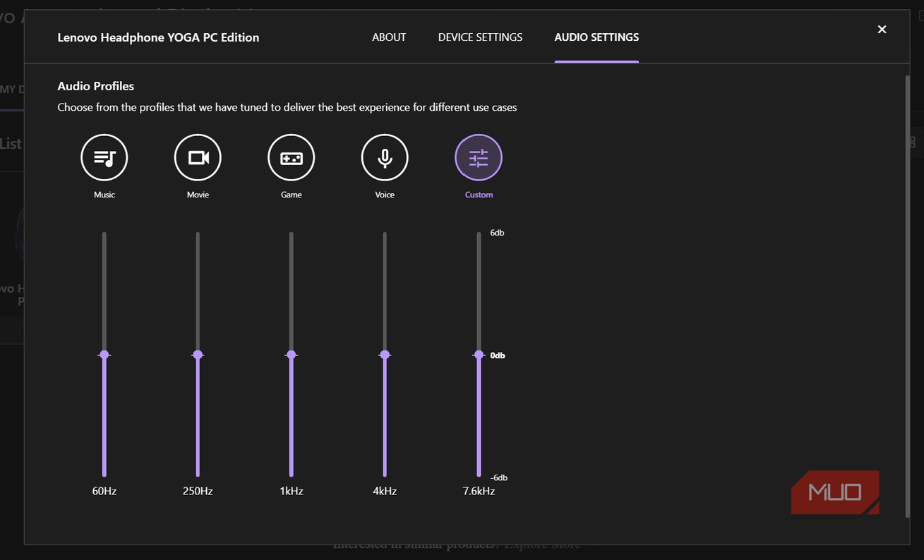Click the 7.6kHz frequency label
Image resolution: width=924 pixels, height=560 pixels.
coord(479,491)
